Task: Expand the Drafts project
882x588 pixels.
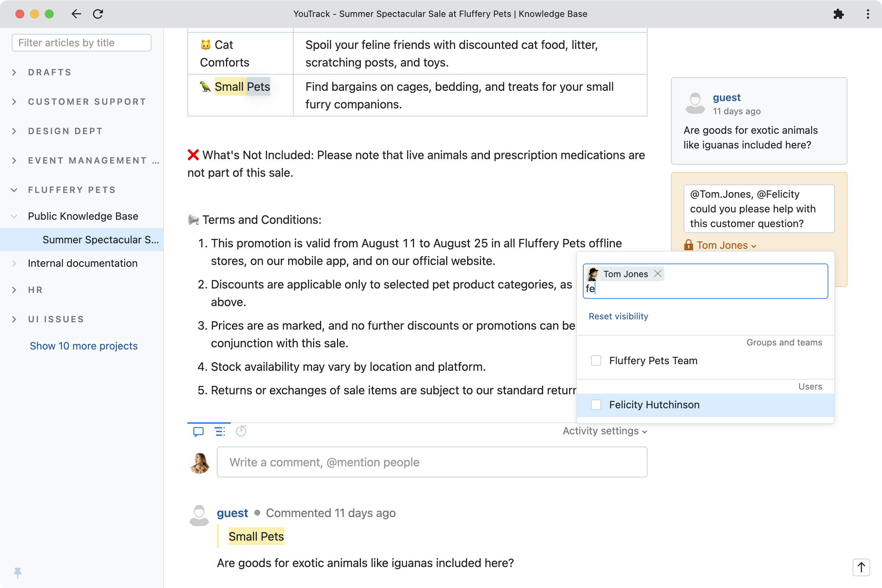Action: pyautogui.click(x=14, y=72)
